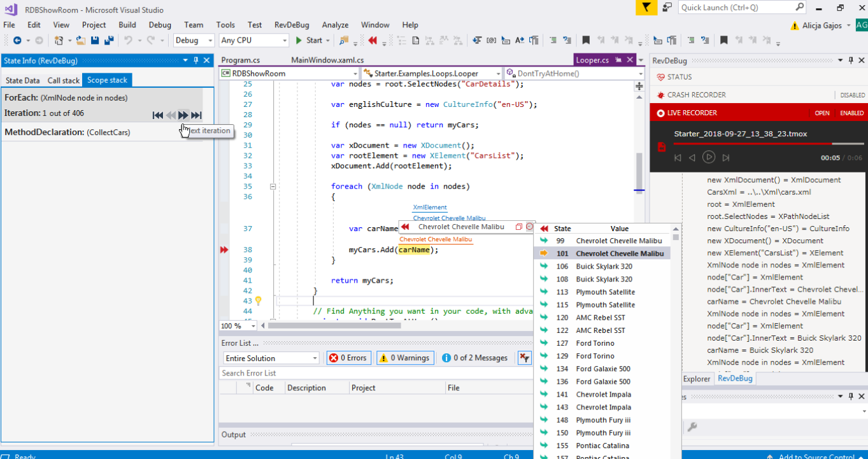Toggle Crash Recorder DISABLED state
The width and height of the screenshot is (868, 459).
coord(852,95)
